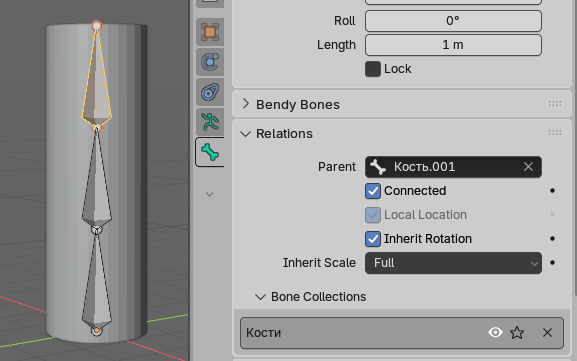Toggle the Local Location checkbox
Screen dimensions: 577x361
click(373, 215)
